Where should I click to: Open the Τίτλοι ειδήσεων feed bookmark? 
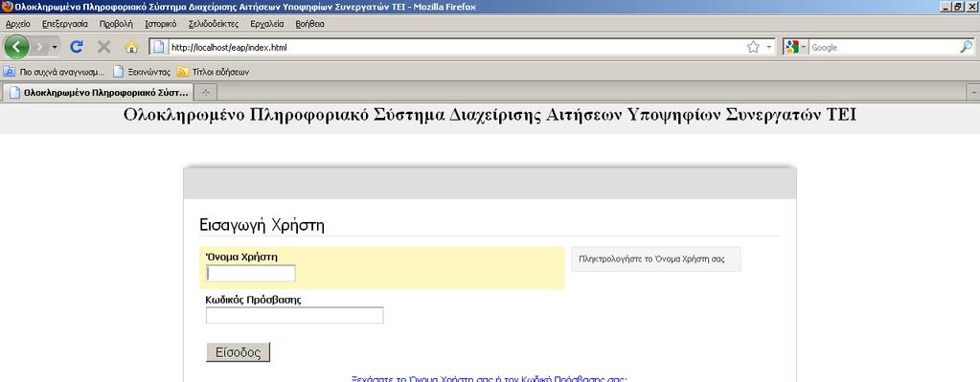coord(213,72)
